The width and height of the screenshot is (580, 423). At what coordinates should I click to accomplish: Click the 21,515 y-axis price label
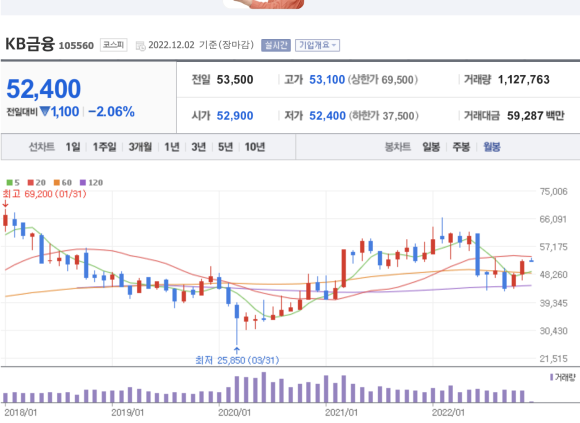553,358
